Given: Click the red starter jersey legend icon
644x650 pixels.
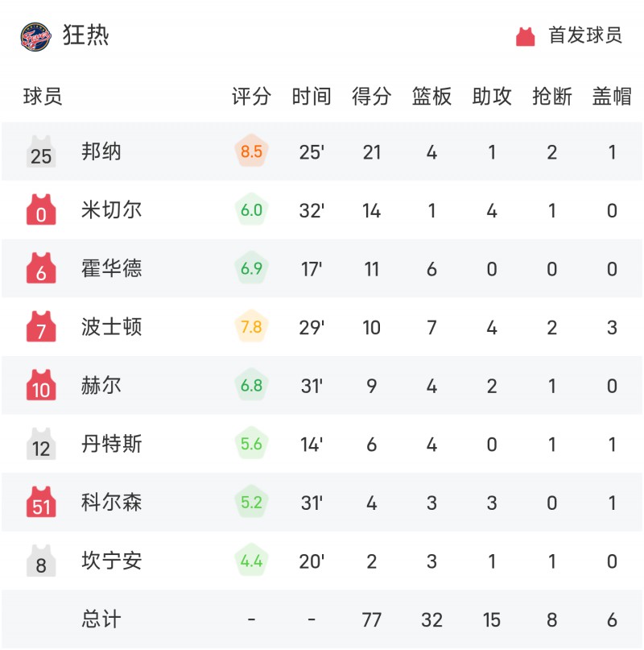Looking at the screenshot, I should coord(525,36).
